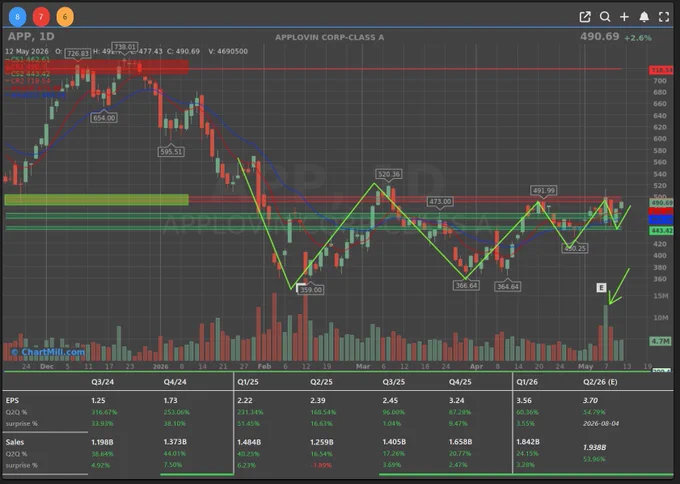
Task: Click the Sales value 1.198B
Action: (102, 442)
